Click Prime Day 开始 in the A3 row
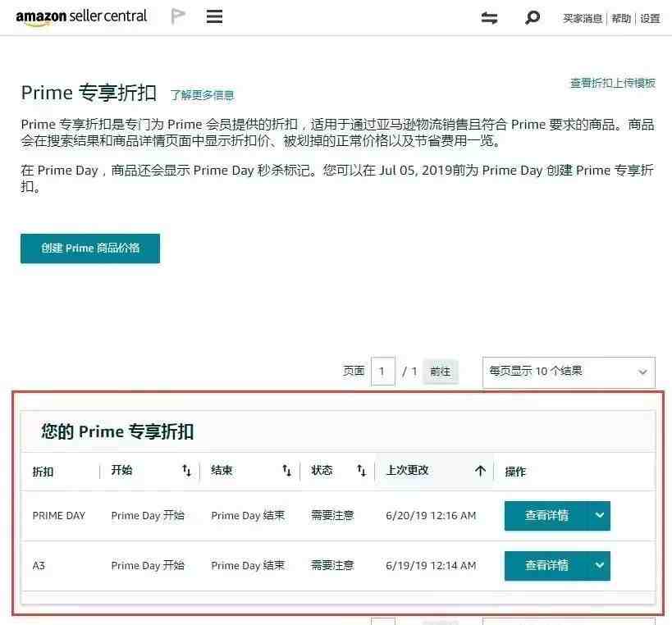672x625 pixels. click(x=148, y=566)
